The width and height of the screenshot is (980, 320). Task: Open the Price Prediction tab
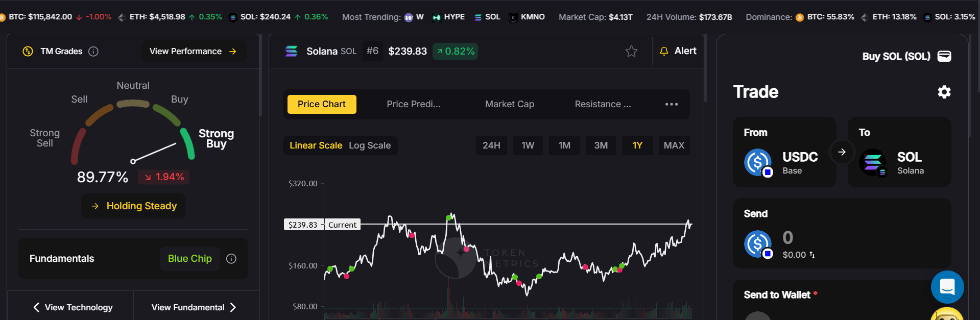click(x=414, y=104)
